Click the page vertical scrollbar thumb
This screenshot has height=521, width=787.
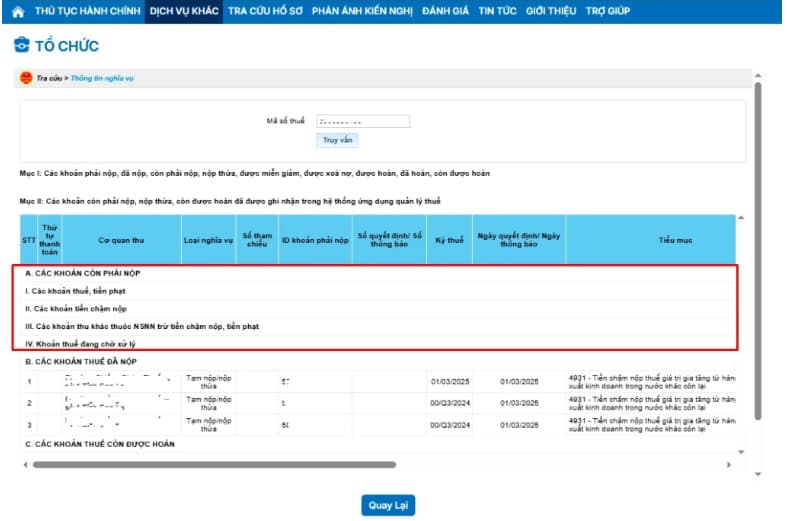pyautogui.click(x=758, y=251)
